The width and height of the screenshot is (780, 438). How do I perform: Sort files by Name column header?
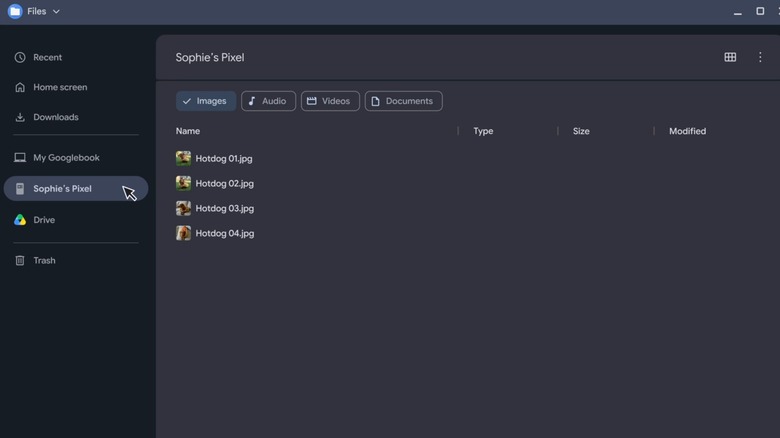(188, 131)
